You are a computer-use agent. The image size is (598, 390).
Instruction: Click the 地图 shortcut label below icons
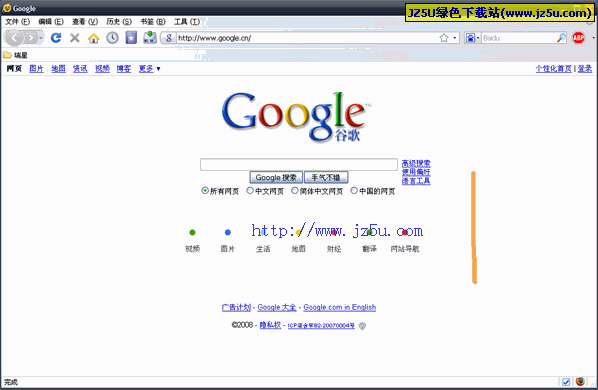[298, 249]
